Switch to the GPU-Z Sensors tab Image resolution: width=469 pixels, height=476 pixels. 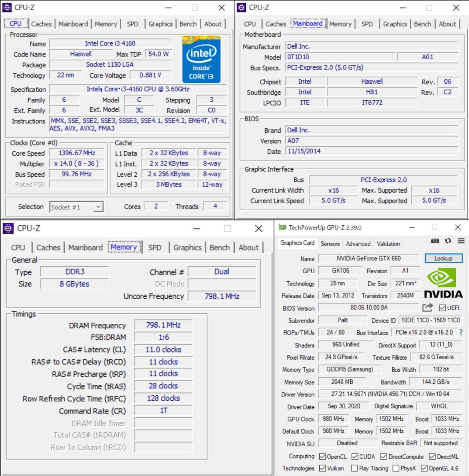[330, 244]
